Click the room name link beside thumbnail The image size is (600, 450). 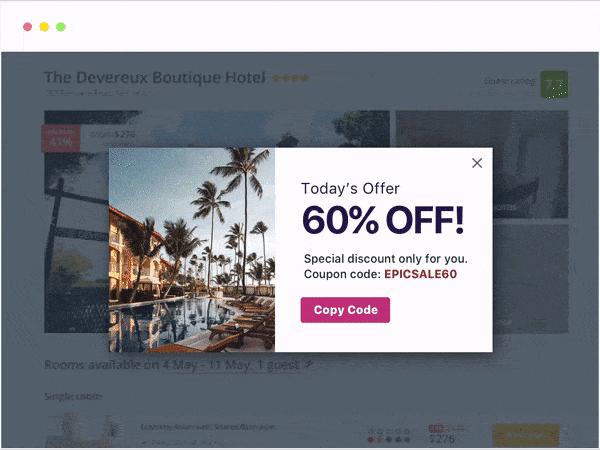tap(208, 427)
